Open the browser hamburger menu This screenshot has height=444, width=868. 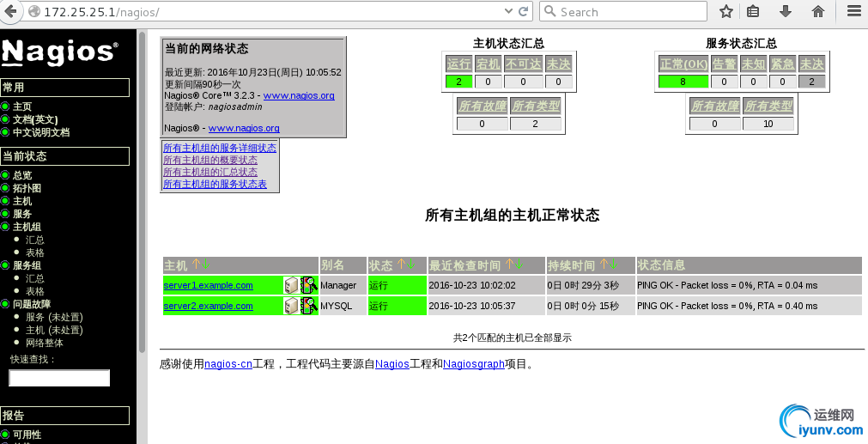(x=855, y=11)
